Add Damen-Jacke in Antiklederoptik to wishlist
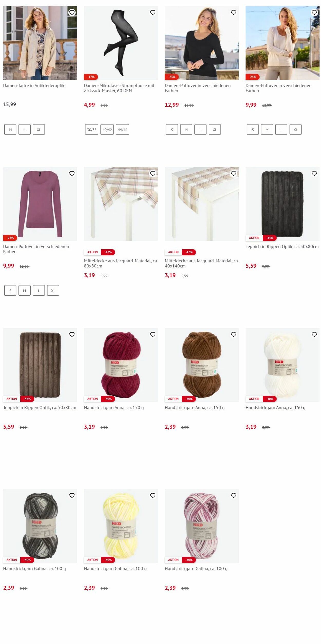This screenshot has height=644, width=321. pos(72,12)
